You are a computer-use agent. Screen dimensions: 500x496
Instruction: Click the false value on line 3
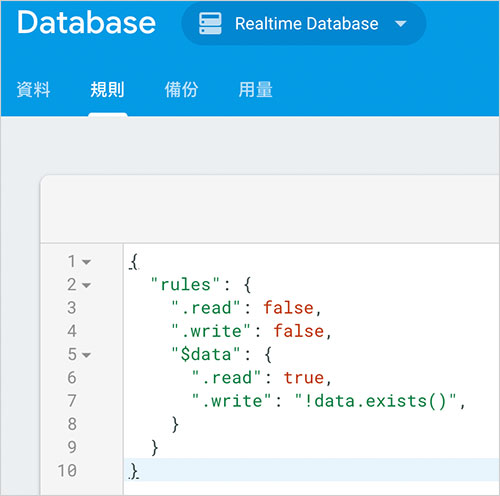(x=288, y=308)
